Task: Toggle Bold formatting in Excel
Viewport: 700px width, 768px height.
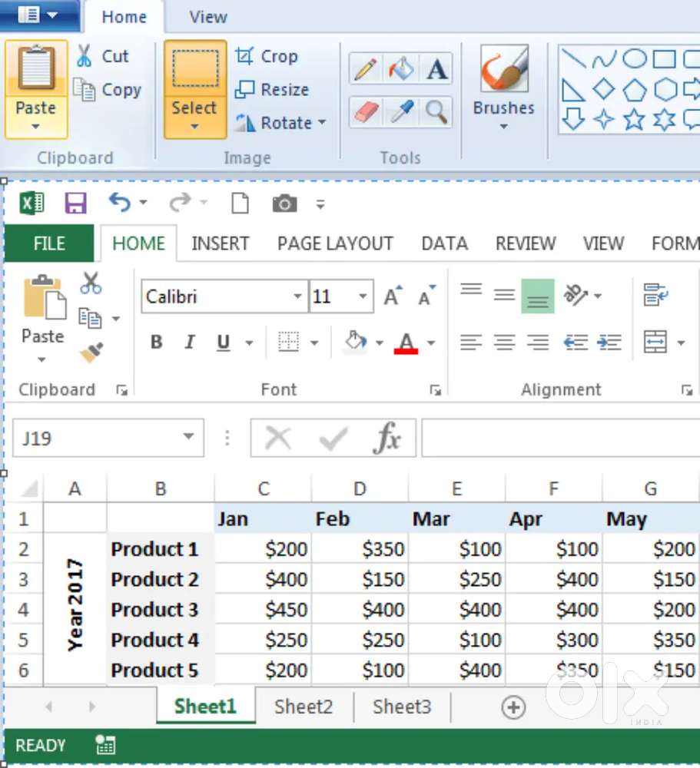Action: pyautogui.click(x=156, y=343)
